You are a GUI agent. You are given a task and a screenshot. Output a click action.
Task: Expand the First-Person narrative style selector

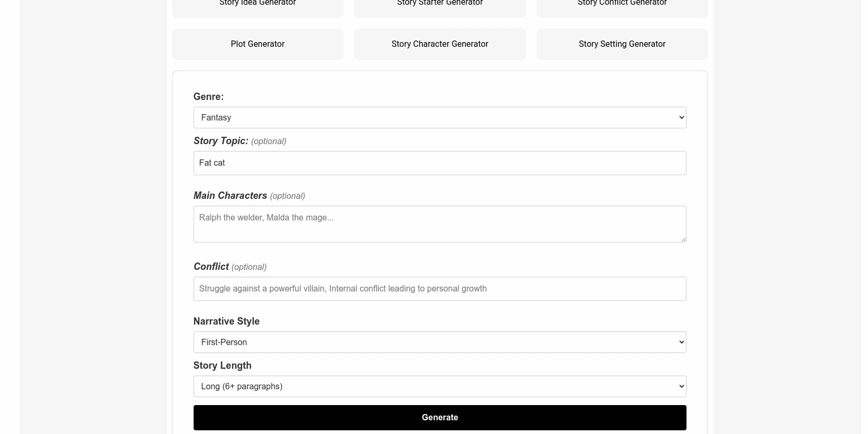click(x=440, y=342)
